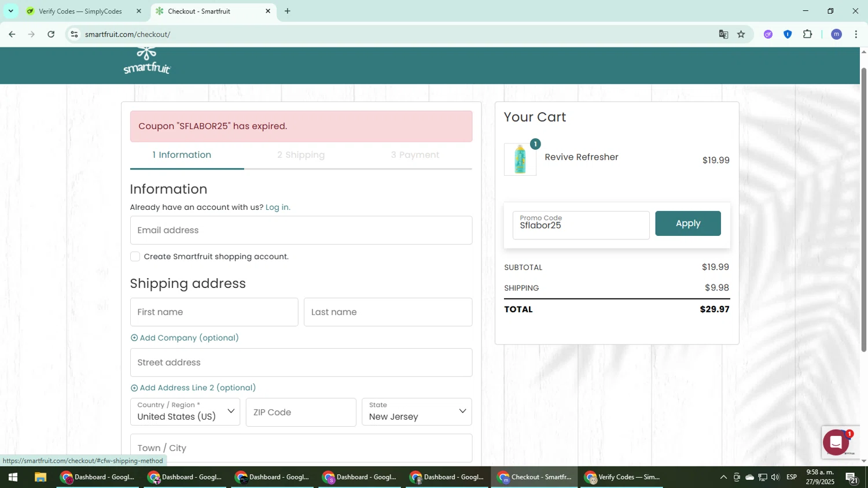Click the Revive Refresher product thumbnail
The width and height of the screenshot is (868, 488).
point(520,160)
